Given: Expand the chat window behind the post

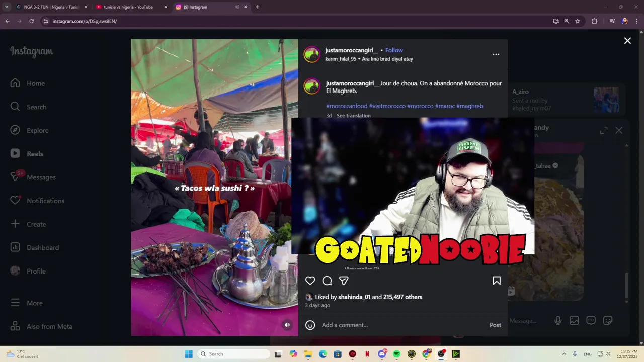Looking at the screenshot, I should coord(604,131).
